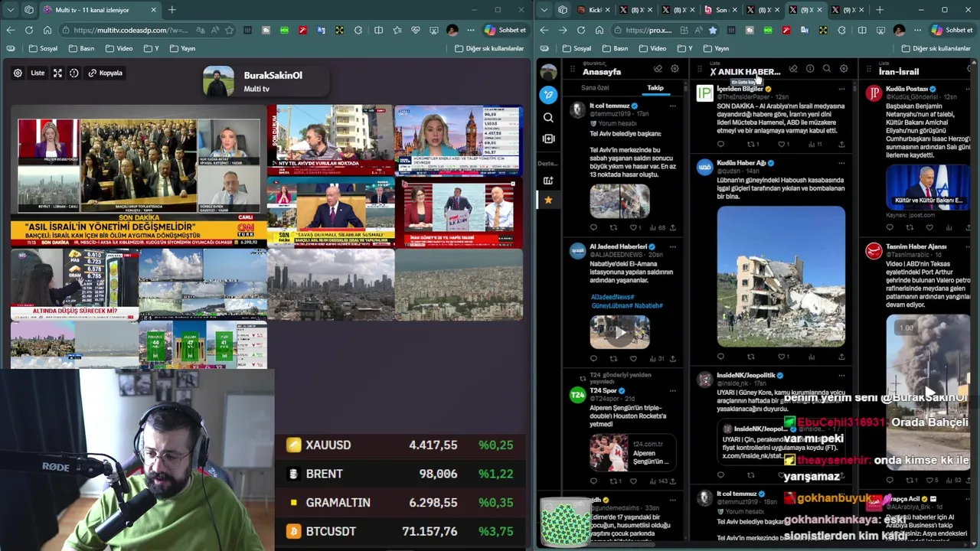Play the Al Jadeed Haberleri video

[619, 333]
